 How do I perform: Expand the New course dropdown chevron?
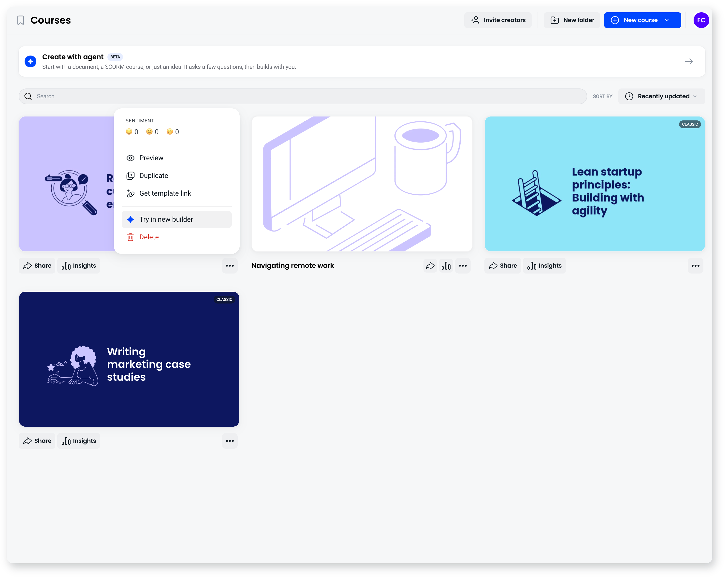667,20
